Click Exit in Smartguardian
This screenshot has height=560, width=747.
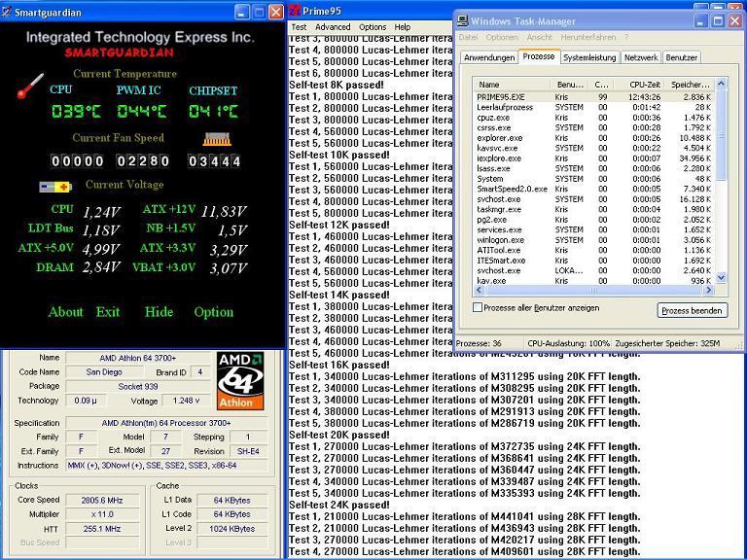108,312
